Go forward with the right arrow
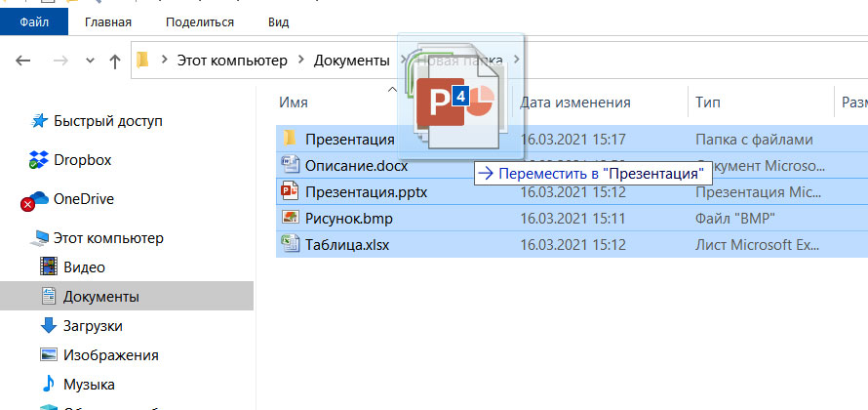Viewport: 868px width, 410px height. coord(60,61)
